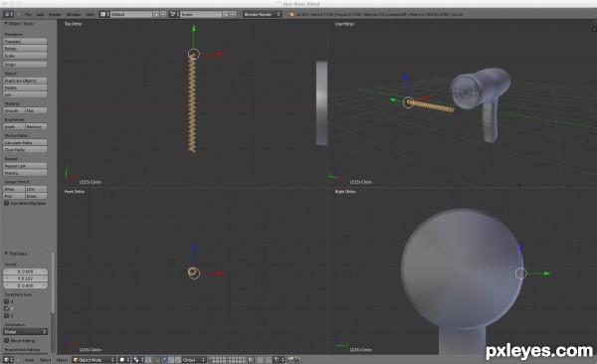Click Calculate Paths button

coord(25,142)
